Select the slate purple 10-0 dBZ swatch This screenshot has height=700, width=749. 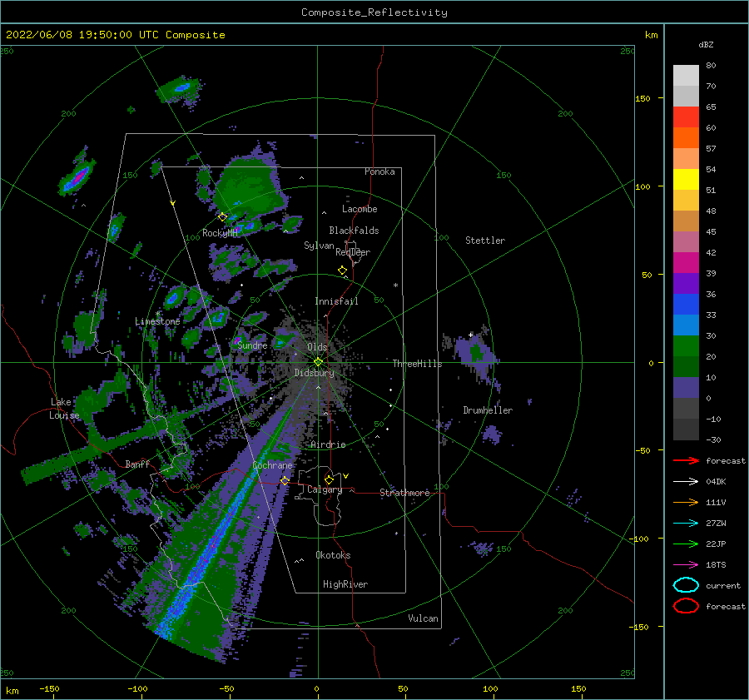tap(686, 387)
